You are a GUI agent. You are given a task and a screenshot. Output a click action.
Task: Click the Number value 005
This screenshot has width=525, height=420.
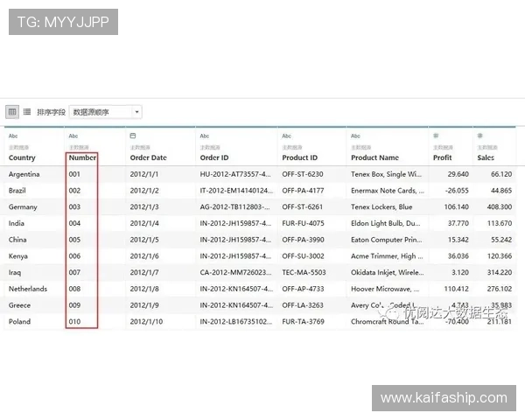(74, 240)
